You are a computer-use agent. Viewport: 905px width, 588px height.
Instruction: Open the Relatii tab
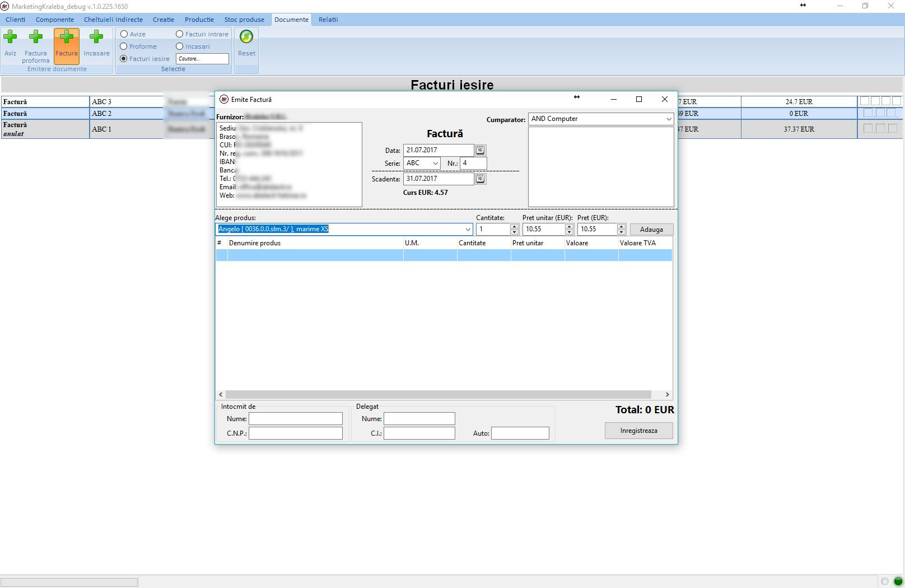click(328, 20)
